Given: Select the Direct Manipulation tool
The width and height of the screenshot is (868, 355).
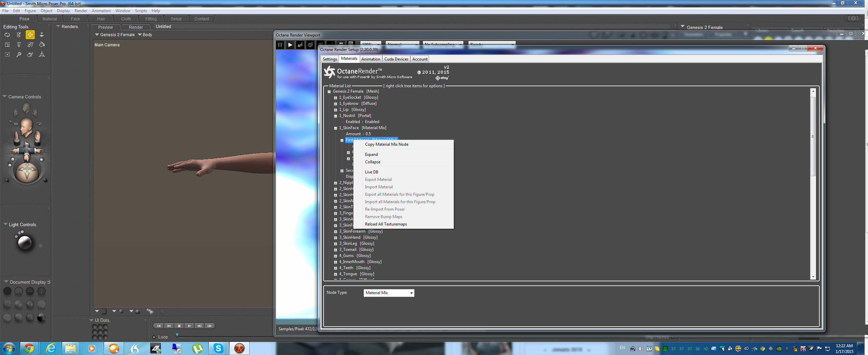Looking at the screenshot, I should click(x=42, y=54).
